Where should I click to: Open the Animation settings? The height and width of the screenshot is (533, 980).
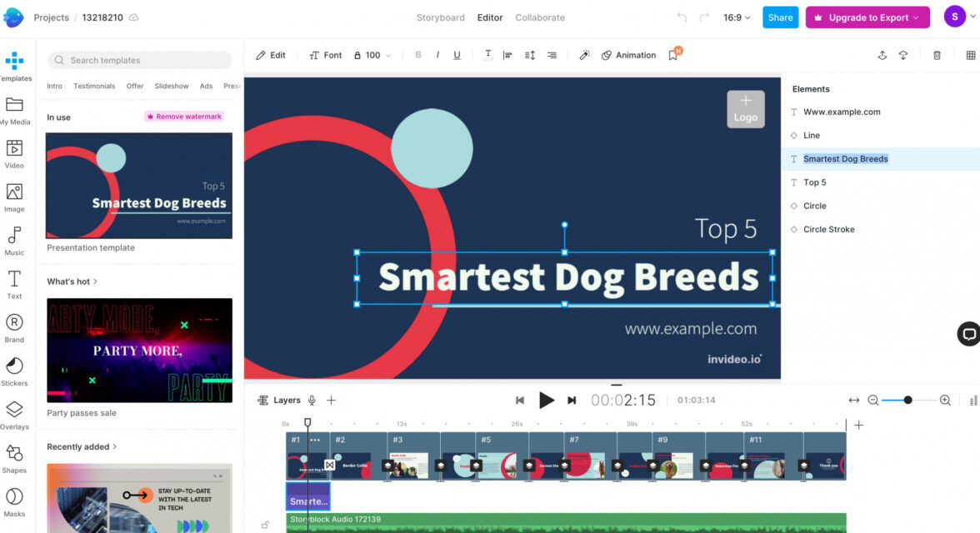(x=628, y=55)
